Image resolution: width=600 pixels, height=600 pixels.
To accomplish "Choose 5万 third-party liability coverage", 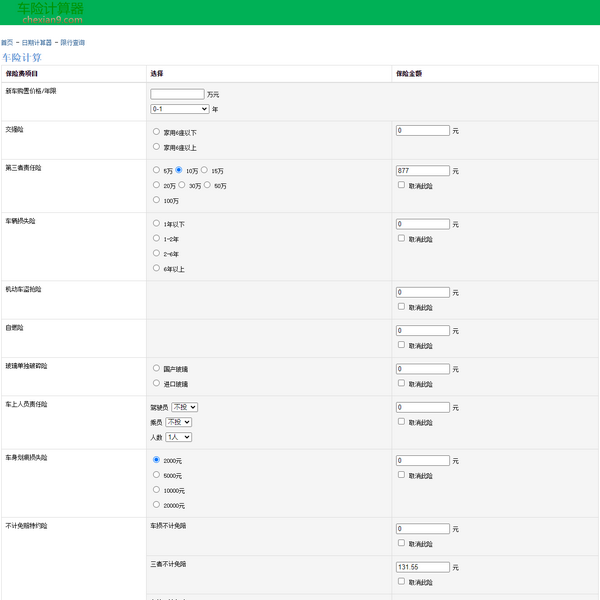I will [x=156, y=170].
